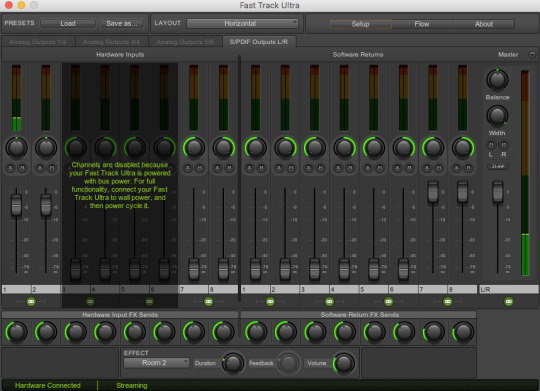Mute hardware input channel 8

pos(230,168)
